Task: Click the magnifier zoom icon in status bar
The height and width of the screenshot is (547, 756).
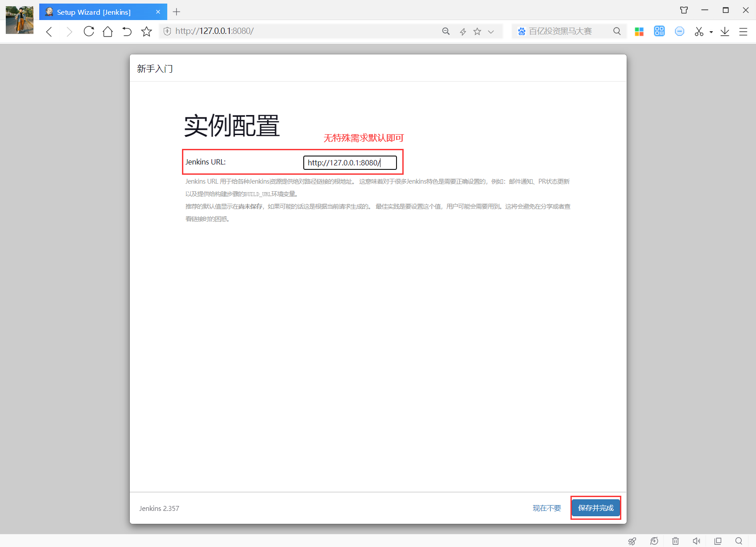Action: point(739,541)
